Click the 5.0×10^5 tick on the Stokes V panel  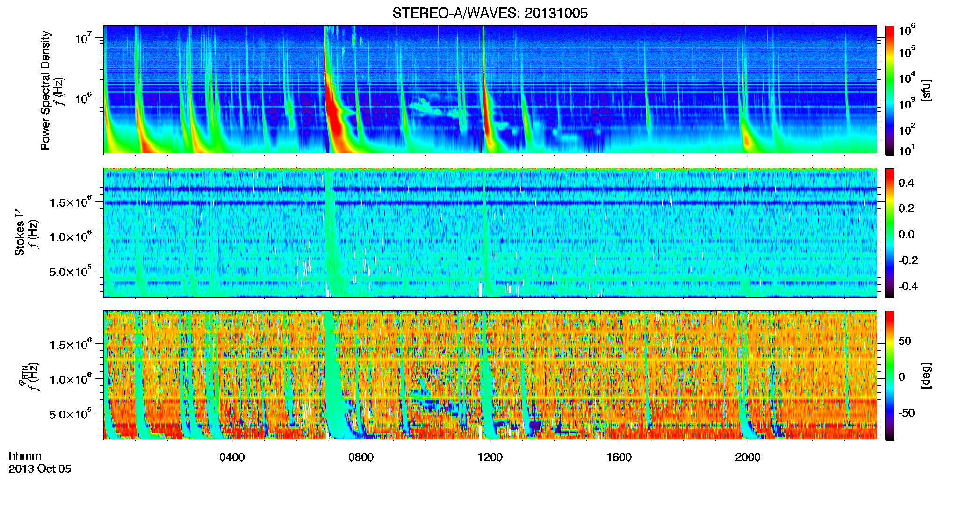(x=71, y=271)
